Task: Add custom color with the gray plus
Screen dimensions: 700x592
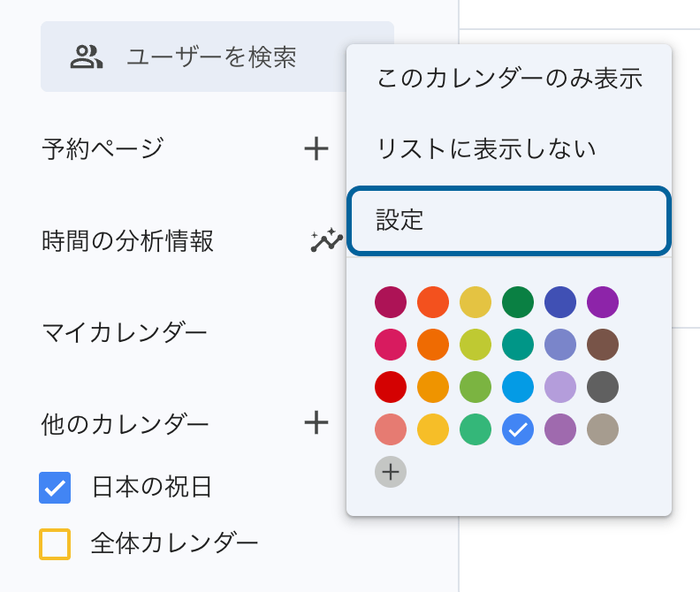Action: [391, 472]
